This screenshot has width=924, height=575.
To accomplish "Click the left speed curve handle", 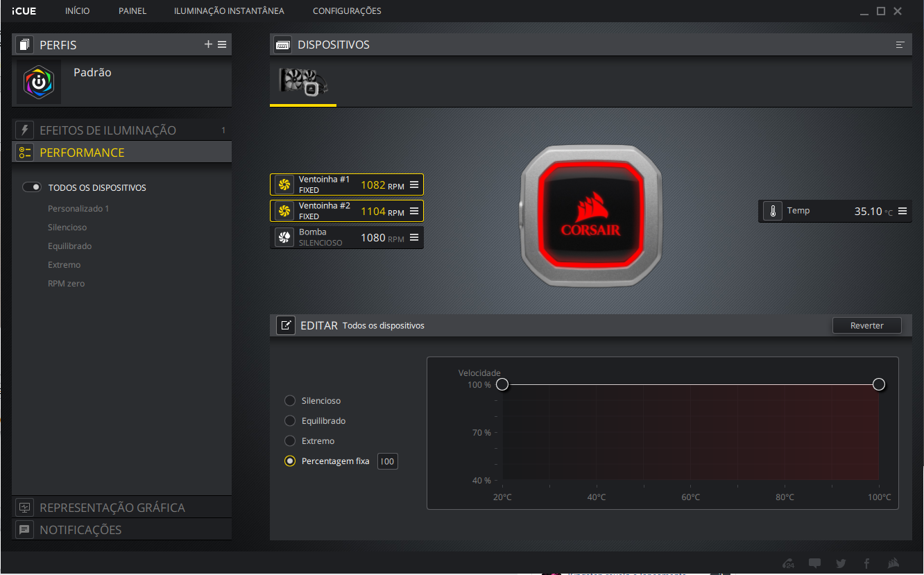I will pos(502,384).
